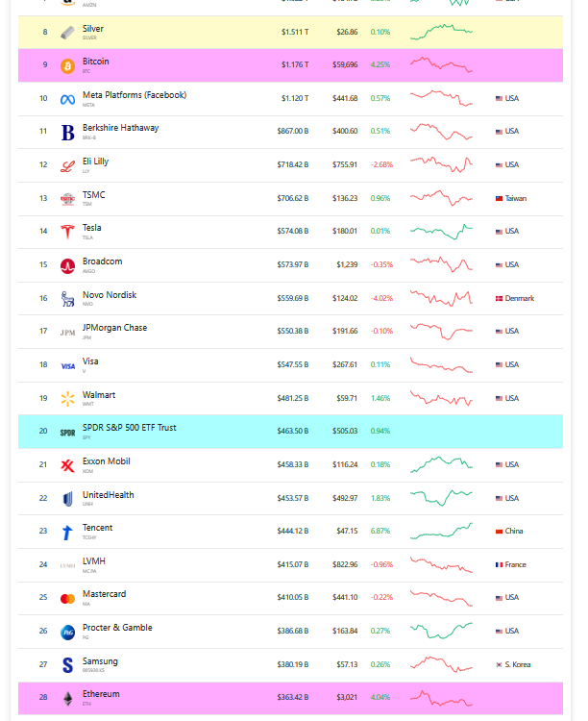Open the Novo Nordisk company page
Viewport: 588px width, 721px height.
click(109, 295)
